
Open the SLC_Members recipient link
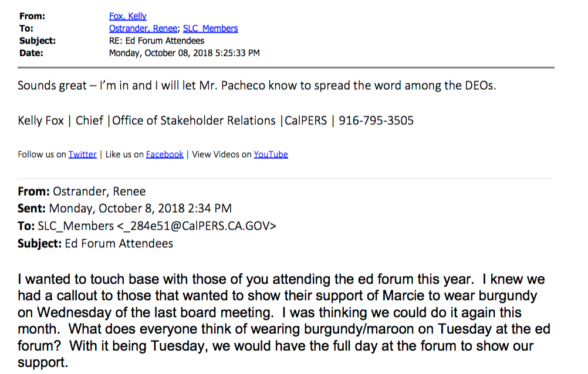(x=210, y=29)
